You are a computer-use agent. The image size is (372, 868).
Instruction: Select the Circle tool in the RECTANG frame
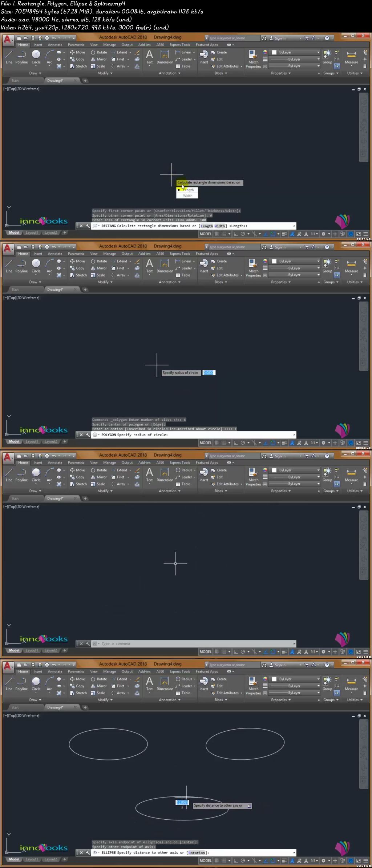tap(36, 57)
